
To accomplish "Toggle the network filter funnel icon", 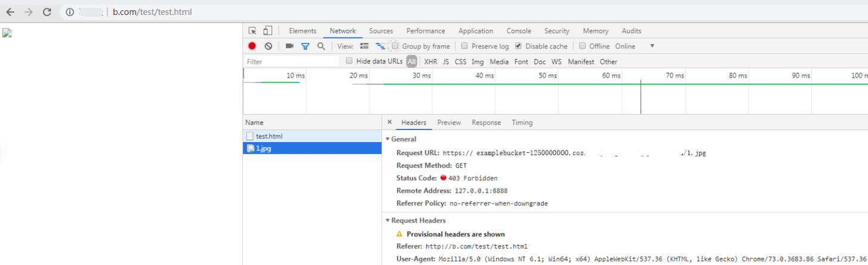I will click(x=305, y=46).
